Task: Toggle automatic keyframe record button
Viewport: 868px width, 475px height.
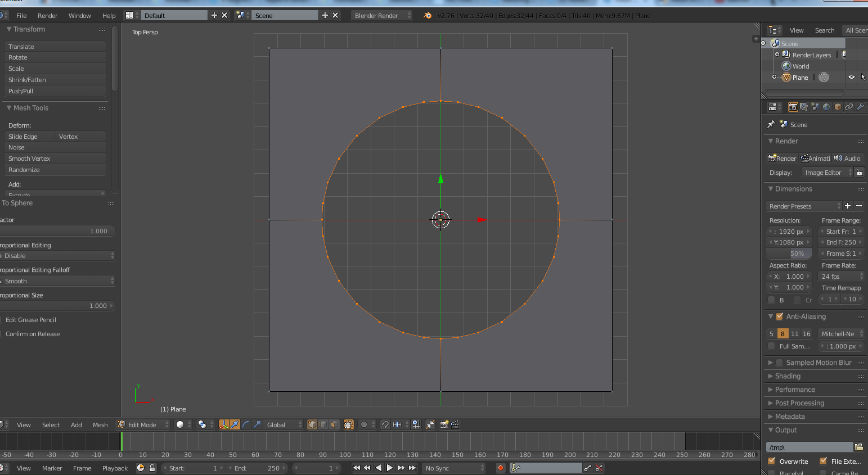Action: 500,468
